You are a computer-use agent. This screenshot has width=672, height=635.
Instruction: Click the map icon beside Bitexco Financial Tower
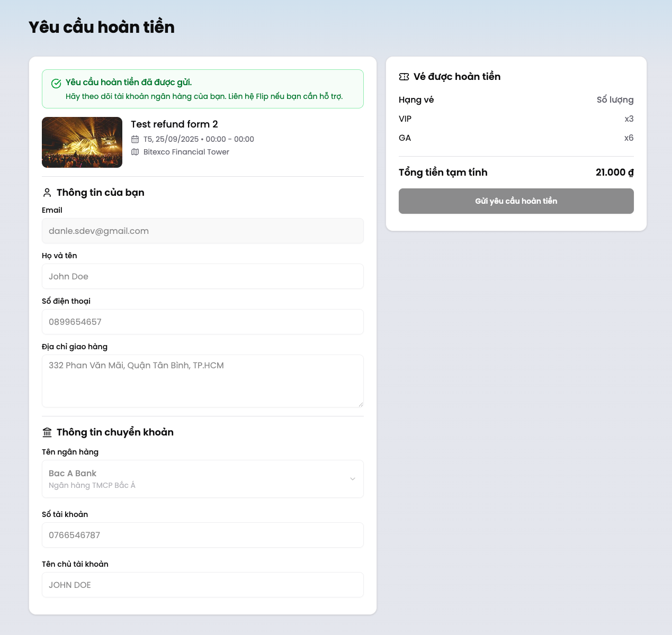pos(135,152)
